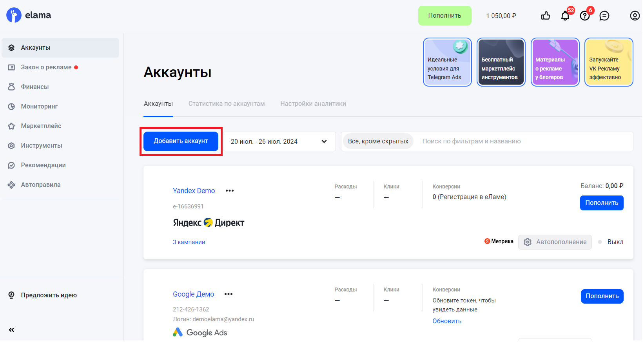The height and width of the screenshot is (342, 644).
Task: Open Google Демо three-dots menu
Action: coord(229,294)
